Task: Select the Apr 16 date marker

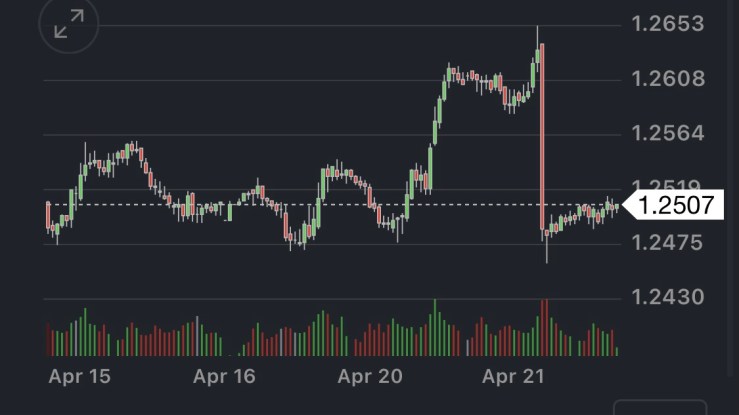Action: click(224, 377)
